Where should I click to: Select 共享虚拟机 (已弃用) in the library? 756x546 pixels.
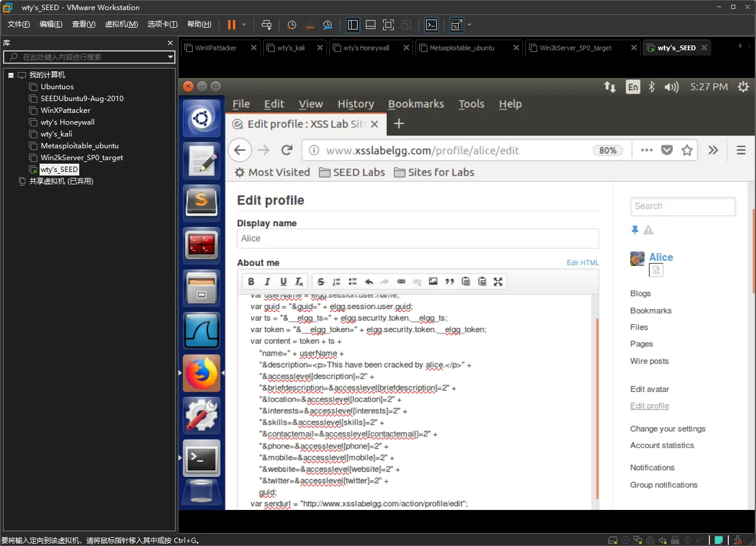coord(61,181)
